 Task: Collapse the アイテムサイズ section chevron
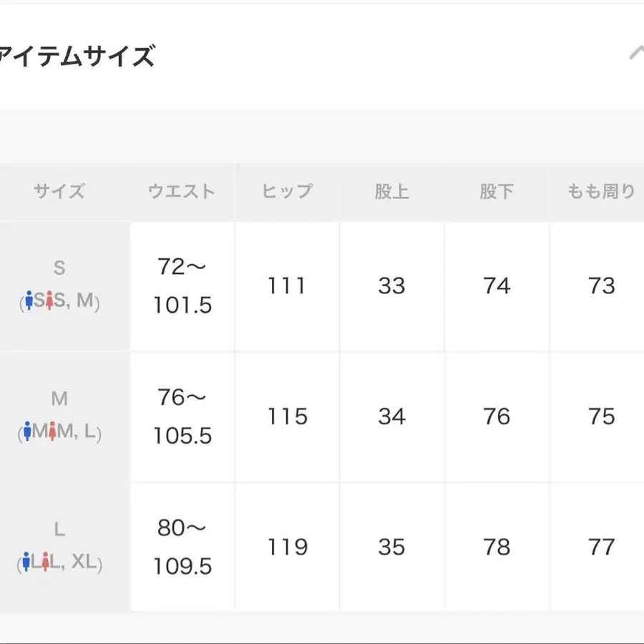[635, 54]
